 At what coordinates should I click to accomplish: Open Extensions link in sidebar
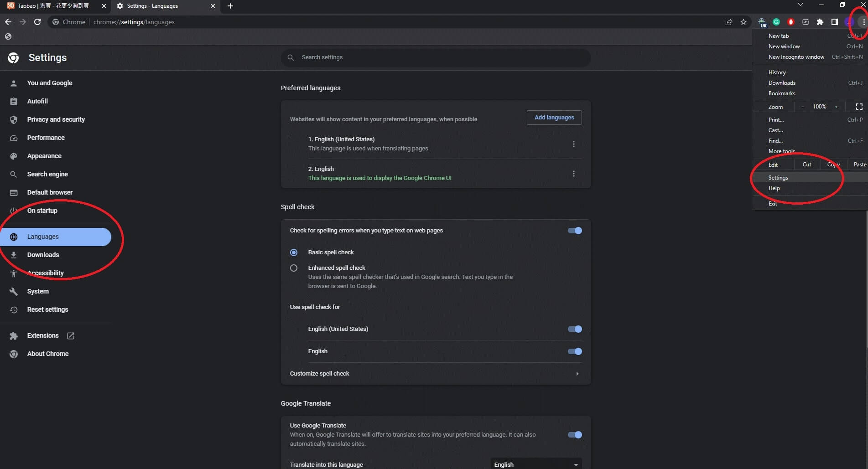(x=43, y=335)
